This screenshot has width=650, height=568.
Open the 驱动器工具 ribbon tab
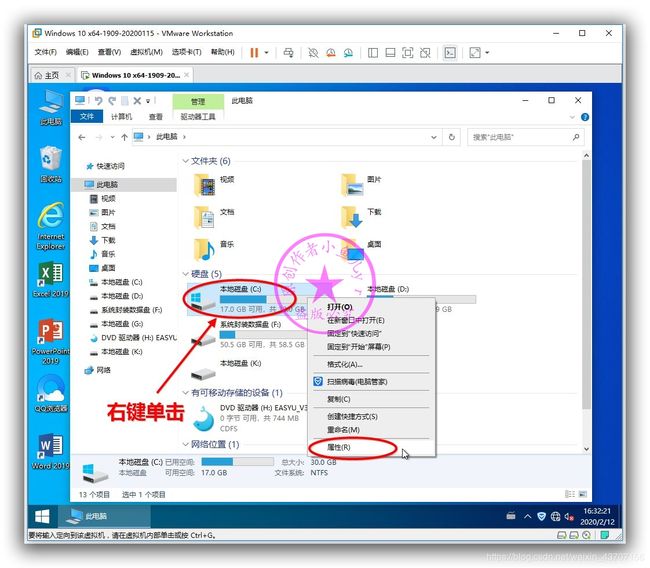click(198, 117)
